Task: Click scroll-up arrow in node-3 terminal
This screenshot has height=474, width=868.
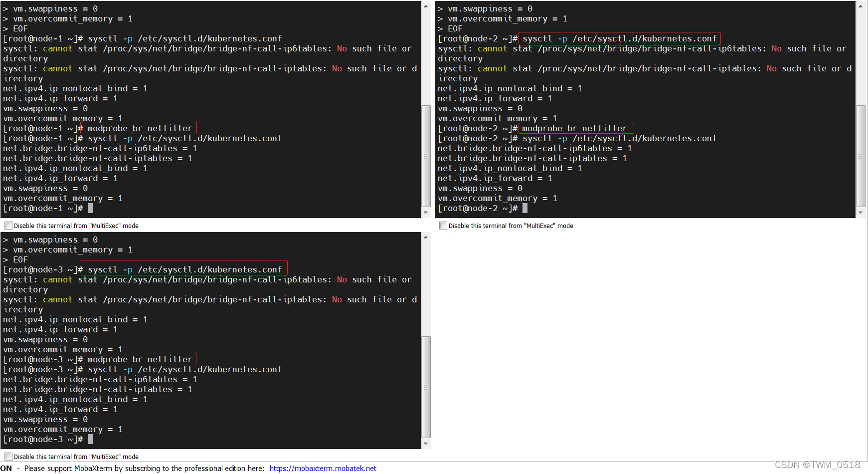Action: point(426,237)
